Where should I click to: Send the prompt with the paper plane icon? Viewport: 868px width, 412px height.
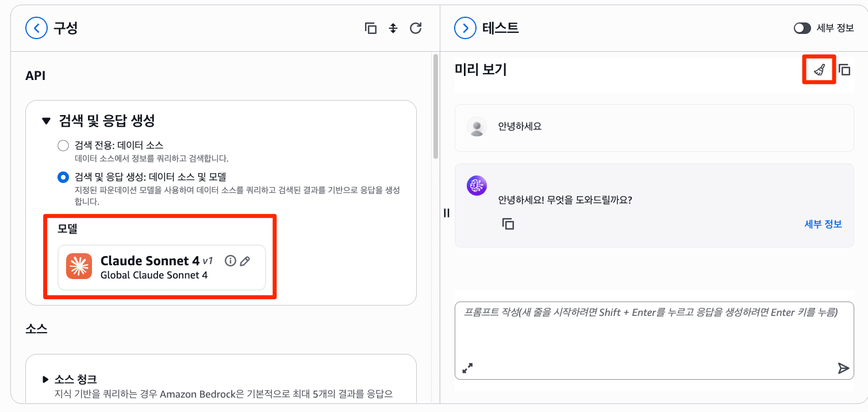click(x=843, y=368)
